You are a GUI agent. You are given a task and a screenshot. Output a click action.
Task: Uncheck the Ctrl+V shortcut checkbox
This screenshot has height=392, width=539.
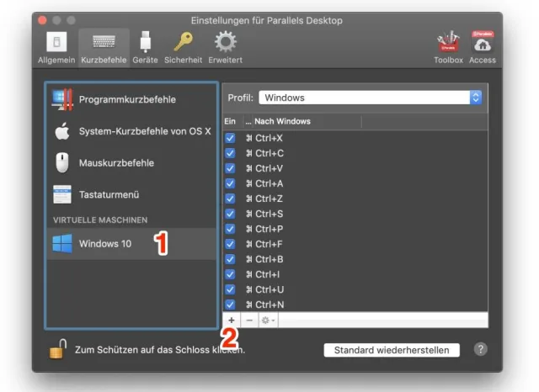coord(230,168)
